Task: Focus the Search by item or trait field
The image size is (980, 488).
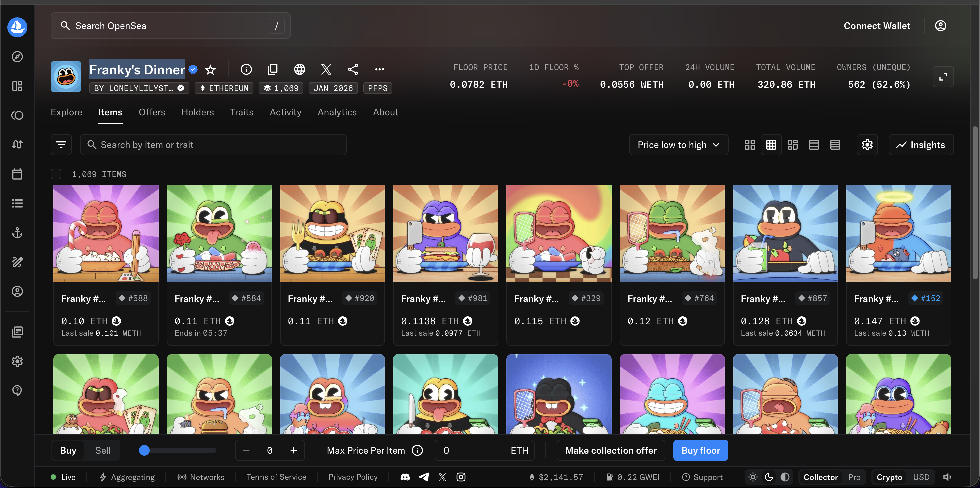Action: point(213,145)
